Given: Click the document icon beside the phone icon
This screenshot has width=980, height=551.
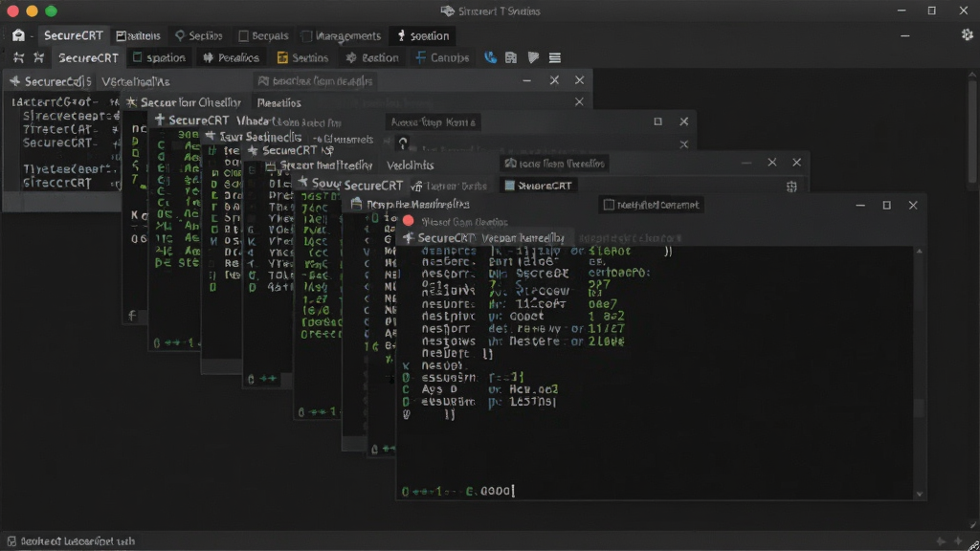Looking at the screenshot, I should 511,57.
